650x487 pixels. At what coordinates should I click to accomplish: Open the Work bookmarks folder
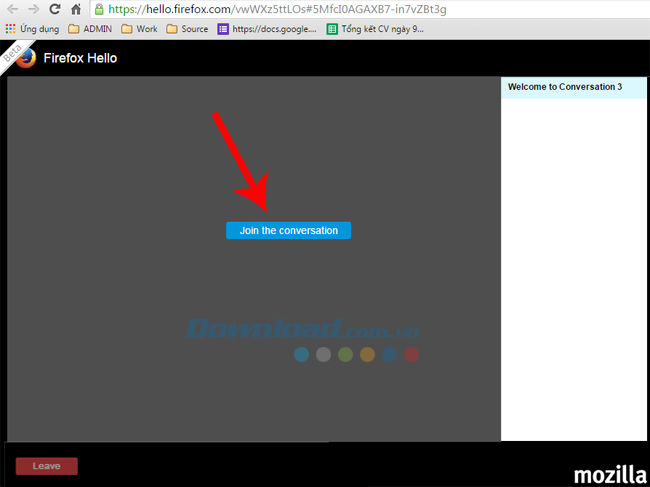click(x=139, y=29)
